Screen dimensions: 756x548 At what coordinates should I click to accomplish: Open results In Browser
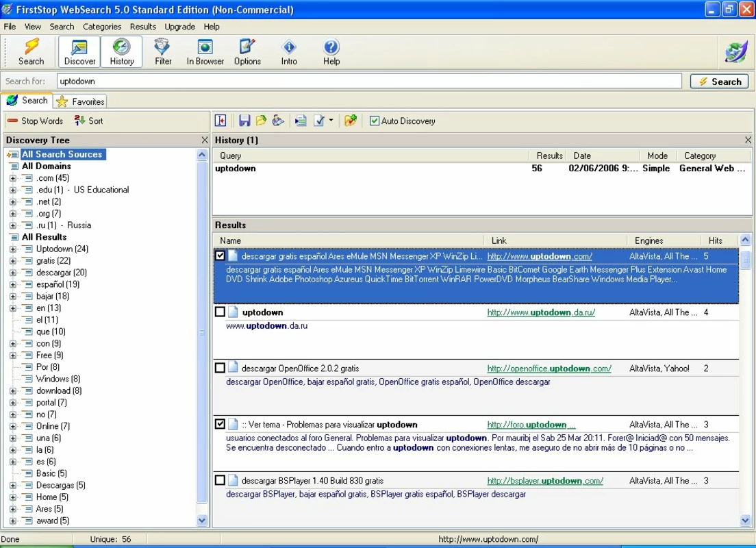click(x=205, y=51)
